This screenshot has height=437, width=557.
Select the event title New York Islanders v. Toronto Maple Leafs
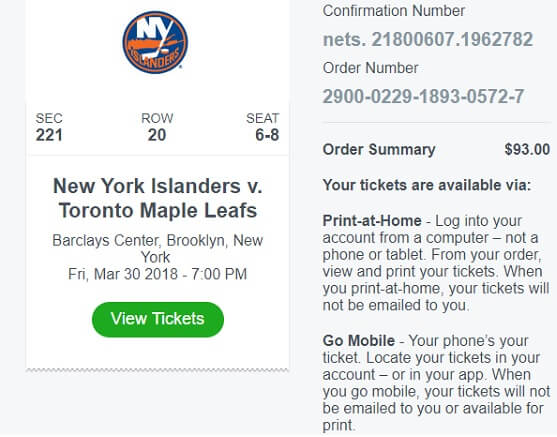pyautogui.click(x=158, y=198)
